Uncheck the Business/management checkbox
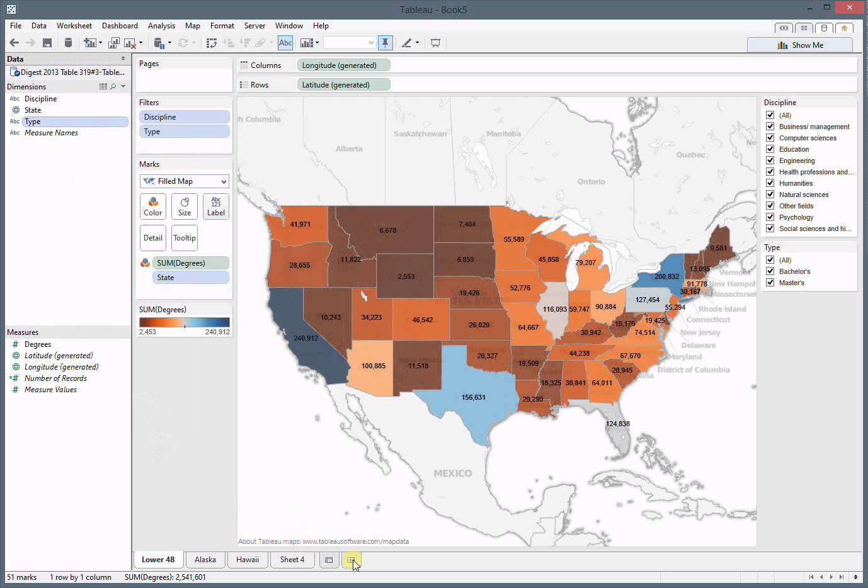This screenshot has width=868, height=588. 770,127
